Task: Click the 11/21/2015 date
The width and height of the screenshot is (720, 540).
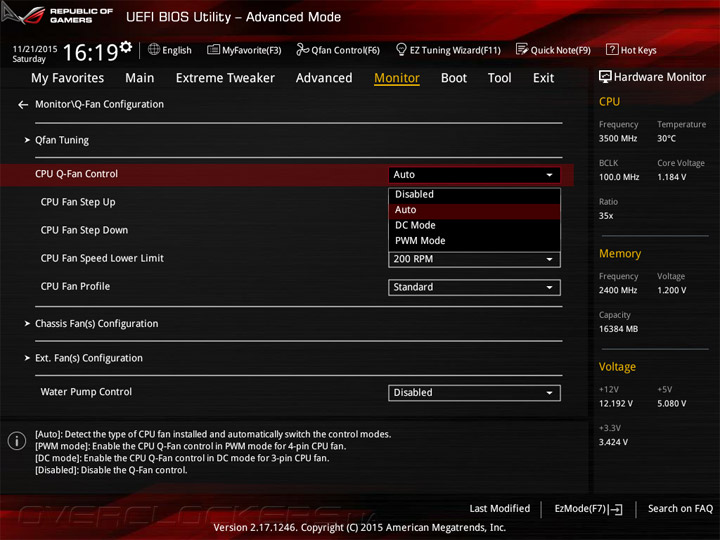Action: click(x=35, y=49)
